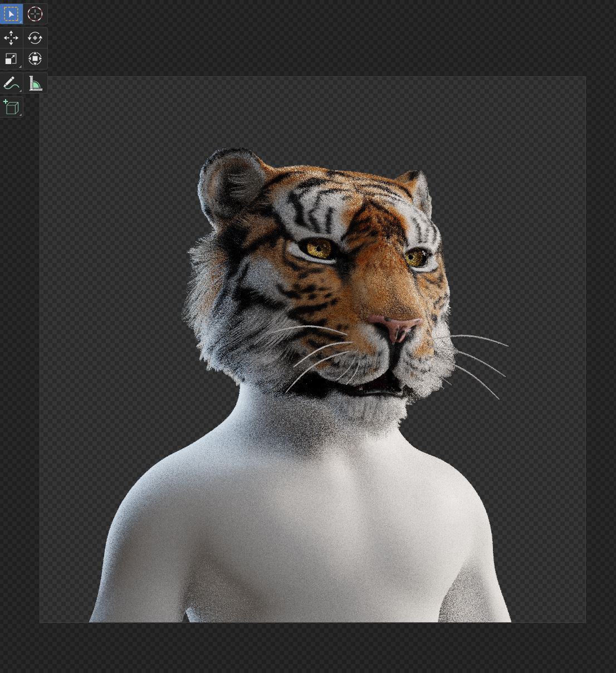616x673 pixels.
Task: Choose the Rotate tool
Action: 35,38
